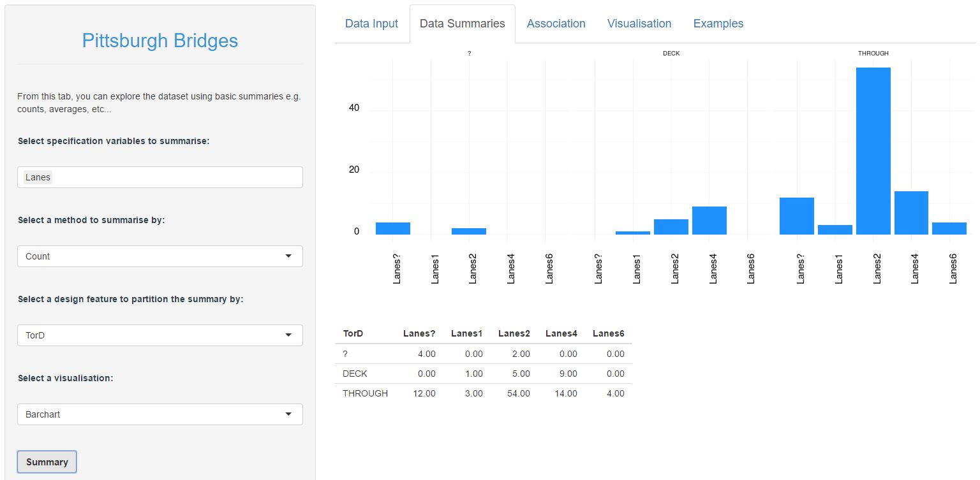This screenshot has height=480, width=980.
Task: Click the 1.00 cell in the DECK row
Action: [x=474, y=374]
